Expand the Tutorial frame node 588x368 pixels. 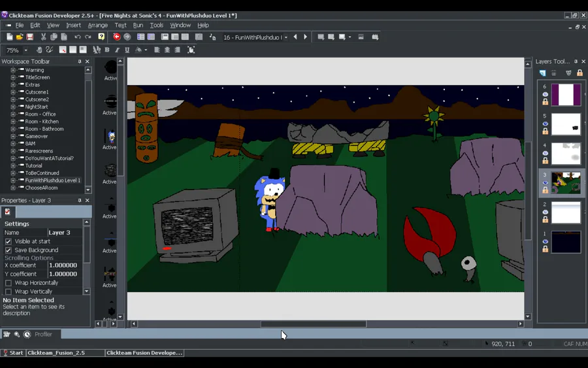13,165
